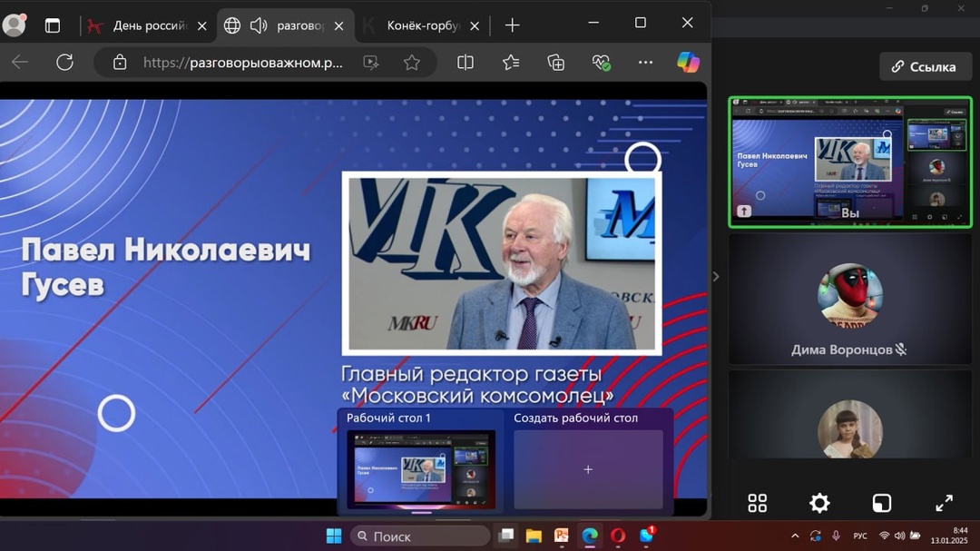Close the "разговор" tab
The image size is (980, 551).
click(x=338, y=26)
